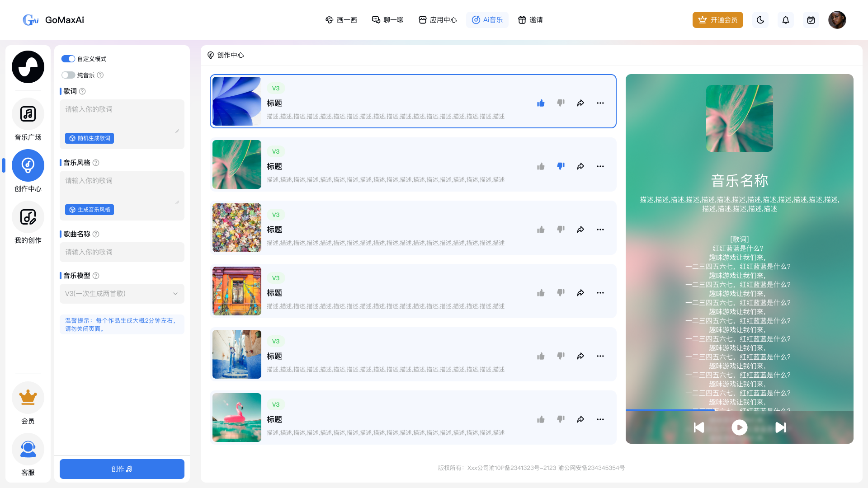868x488 pixels.
Task: Open the 客服 customer service icon
Action: click(28, 449)
